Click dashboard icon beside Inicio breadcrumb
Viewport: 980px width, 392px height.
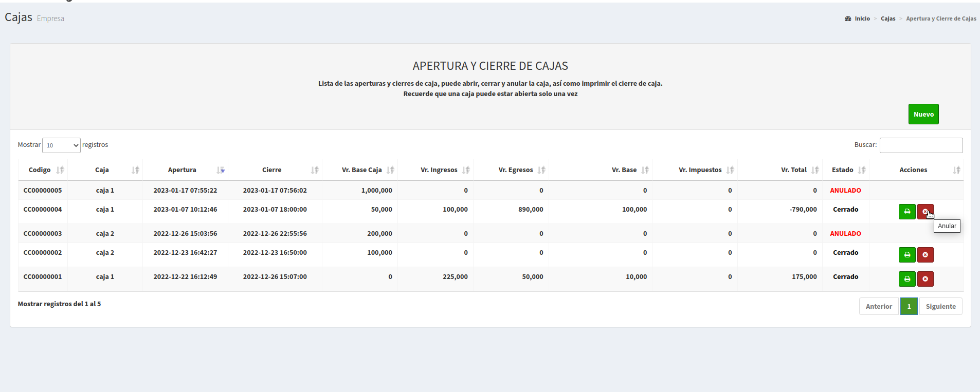[848, 18]
